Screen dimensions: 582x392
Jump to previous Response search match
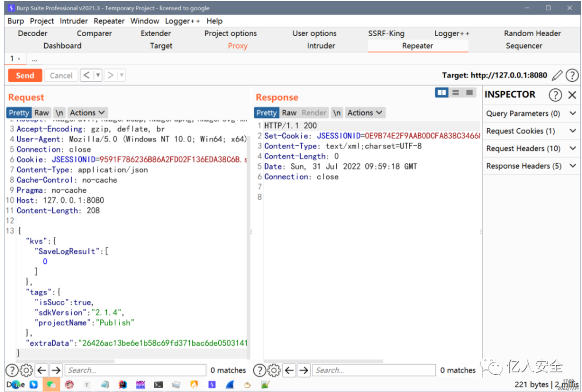point(289,370)
